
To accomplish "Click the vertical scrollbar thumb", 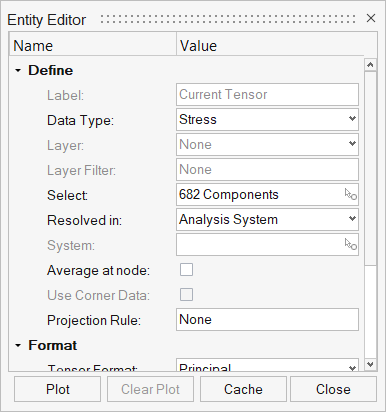I will click(370, 168).
